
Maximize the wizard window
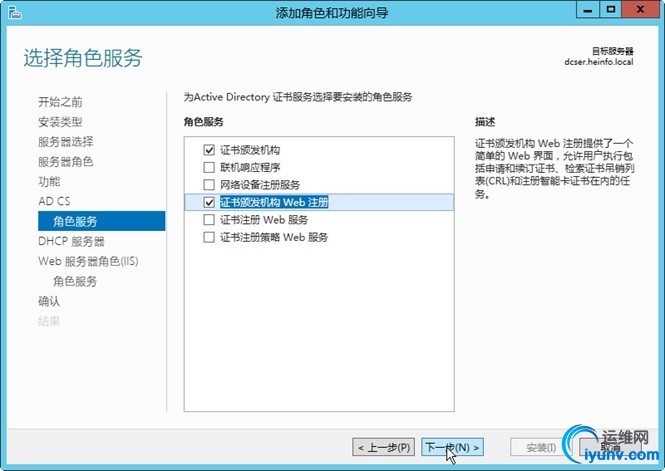611,10
